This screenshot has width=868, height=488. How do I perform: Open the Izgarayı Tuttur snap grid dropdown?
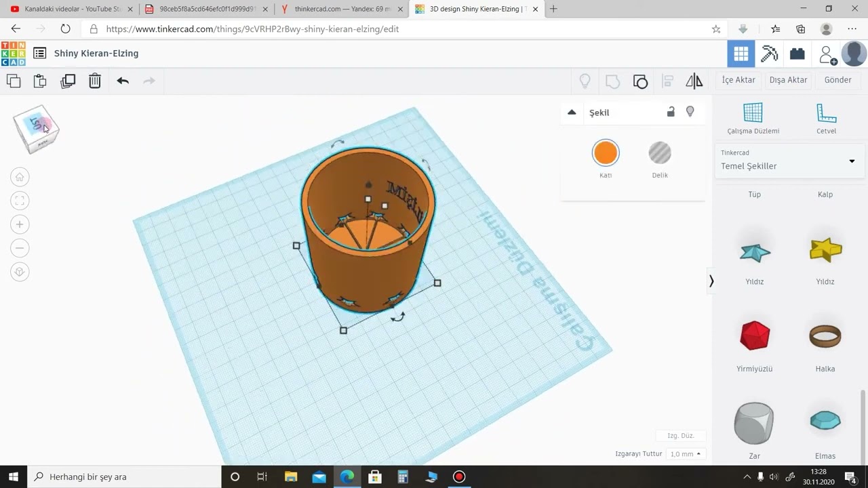686,454
